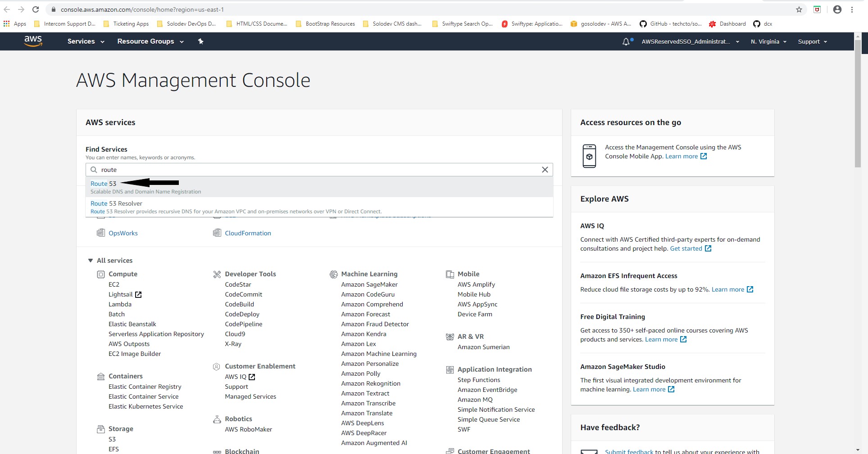Image resolution: width=868 pixels, height=454 pixels.
Task: Click the Customer Enablement category icon
Action: (217, 366)
